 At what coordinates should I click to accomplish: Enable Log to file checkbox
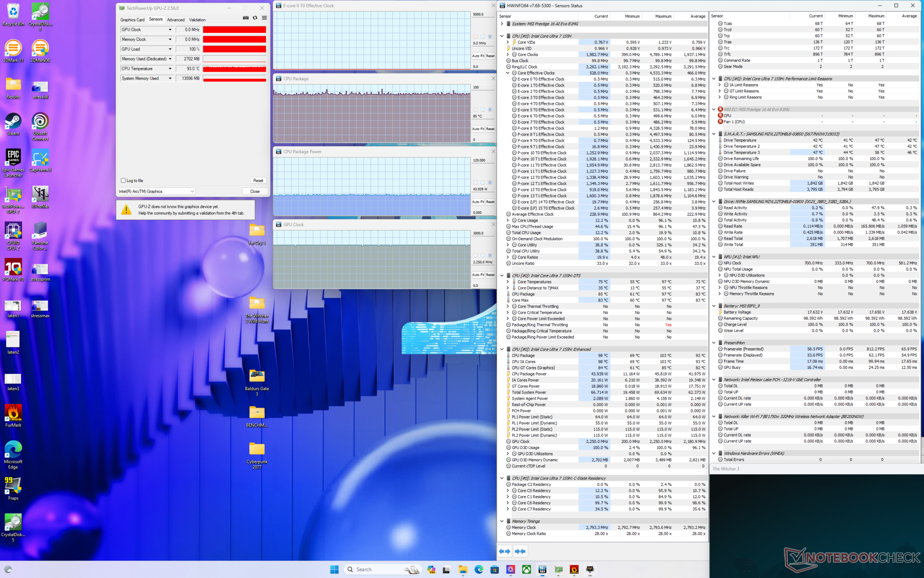[123, 181]
